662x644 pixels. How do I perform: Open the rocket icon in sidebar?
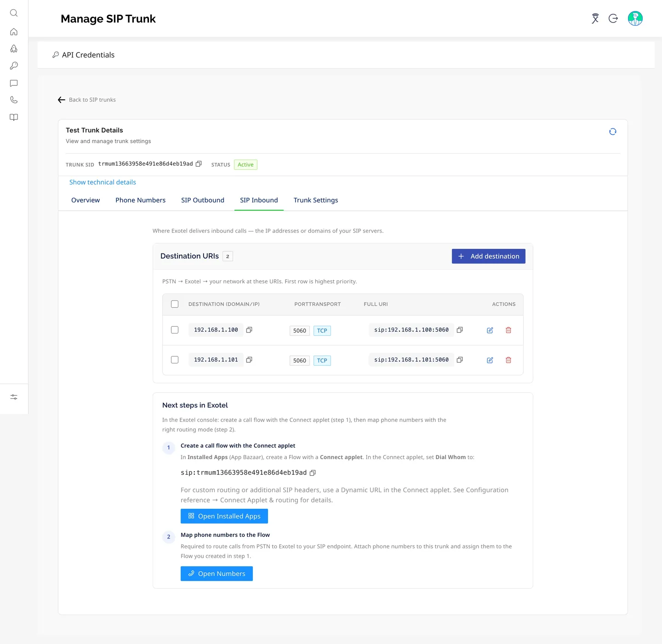tap(14, 49)
